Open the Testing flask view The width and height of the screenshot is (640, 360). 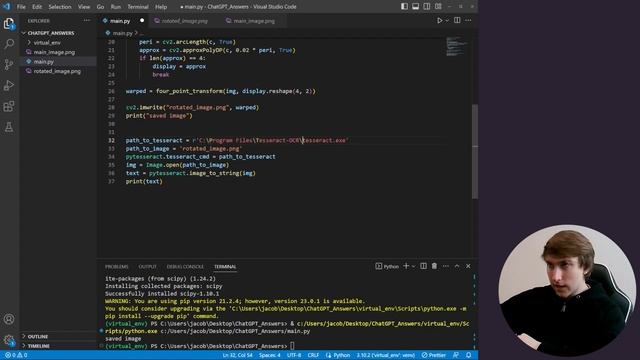tap(9, 127)
